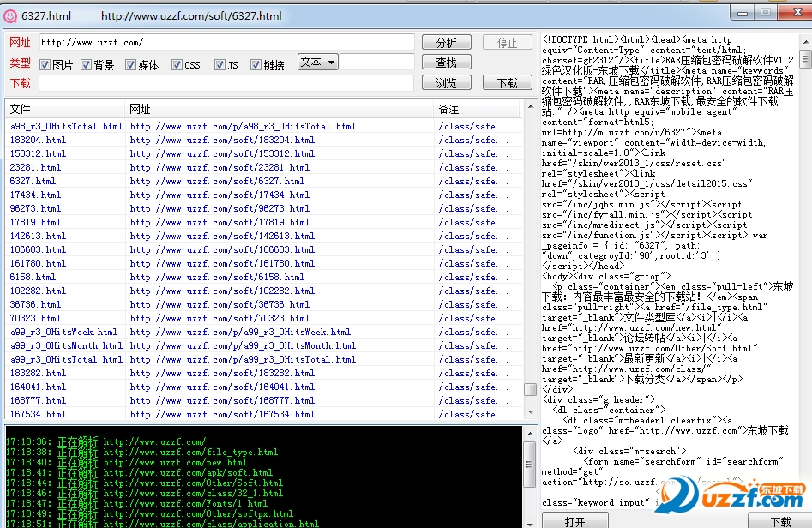Focus the 网址 URL input field
The height and width of the screenshot is (528, 812).
(x=226, y=42)
